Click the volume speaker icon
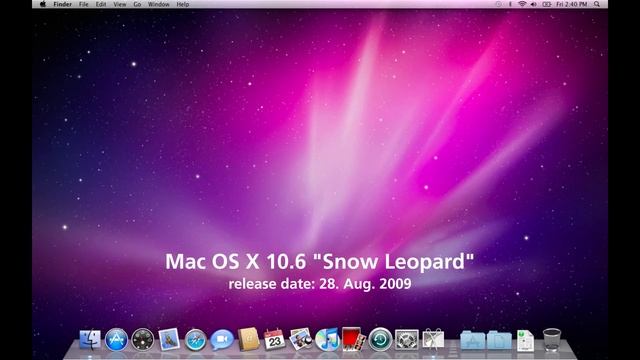Viewport: 640px width, 360px height. [x=534, y=4]
